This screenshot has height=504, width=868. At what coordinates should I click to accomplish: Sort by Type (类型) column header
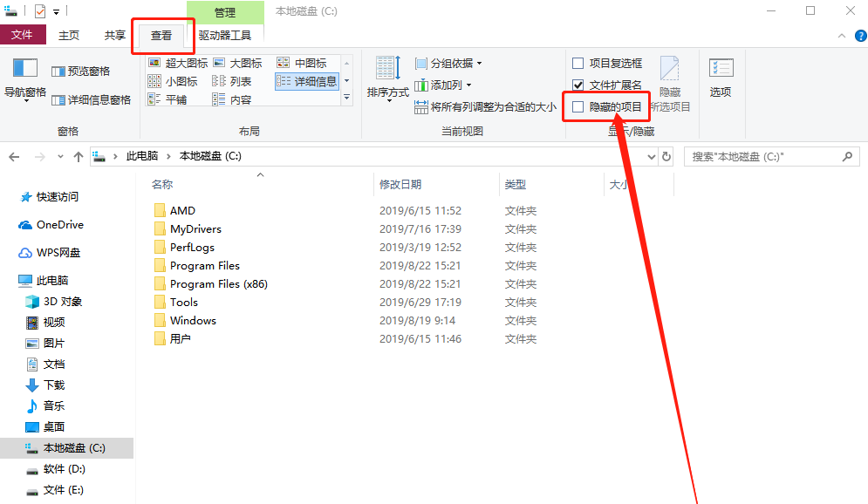click(x=516, y=184)
